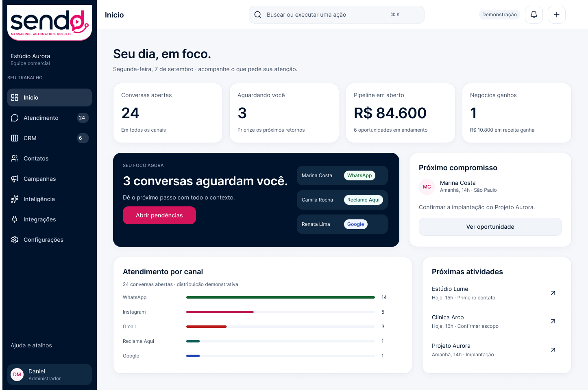Image resolution: width=588 pixels, height=390 pixels.
Task: Click the Ver oportunidade button
Action: tap(490, 227)
